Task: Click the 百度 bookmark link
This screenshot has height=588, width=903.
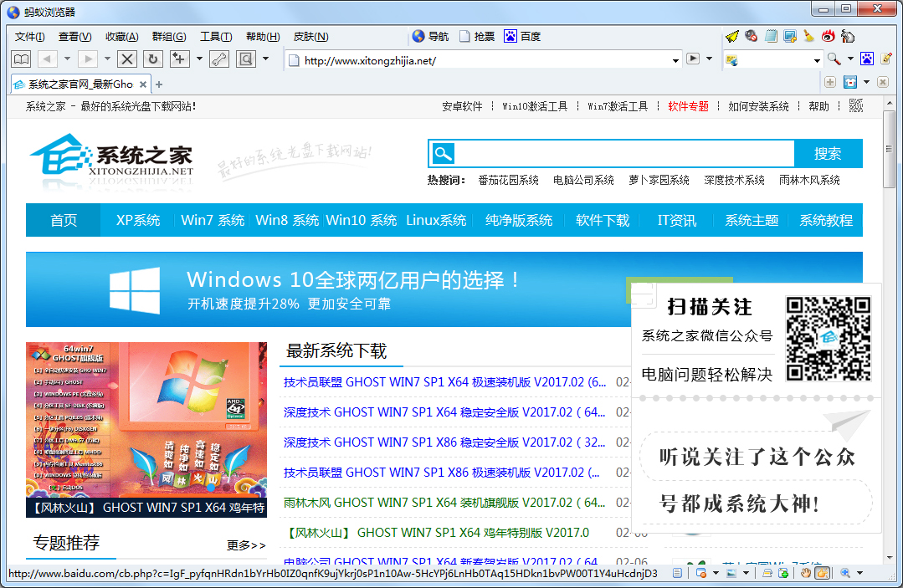Action: pos(522,36)
